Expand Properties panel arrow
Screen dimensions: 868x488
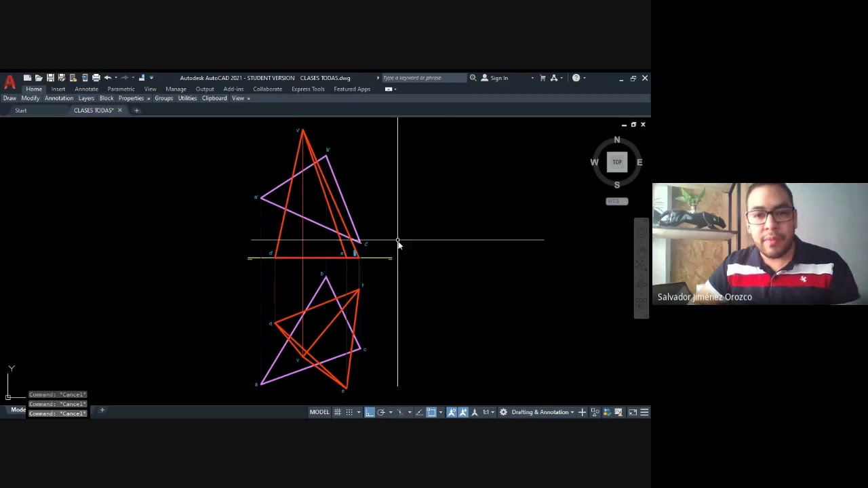point(149,98)
